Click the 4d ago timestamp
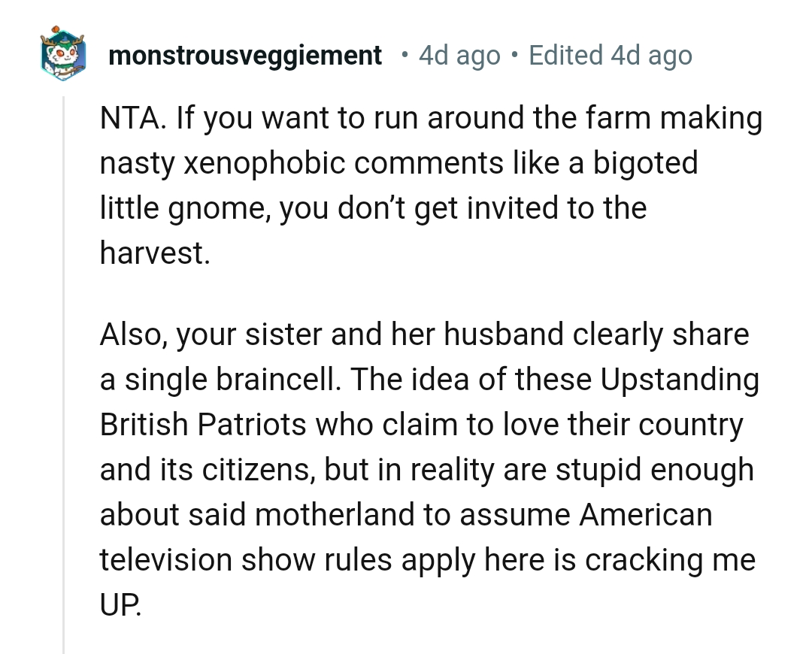 click(459, 55)
